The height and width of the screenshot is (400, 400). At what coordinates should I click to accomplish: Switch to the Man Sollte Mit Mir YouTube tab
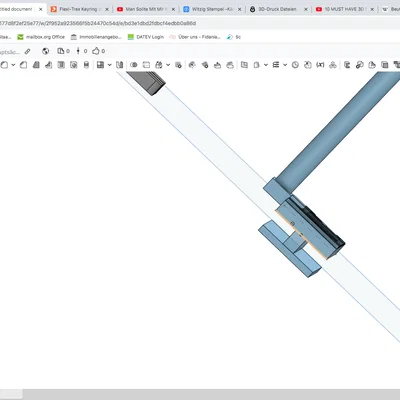[x=145, y=9]
